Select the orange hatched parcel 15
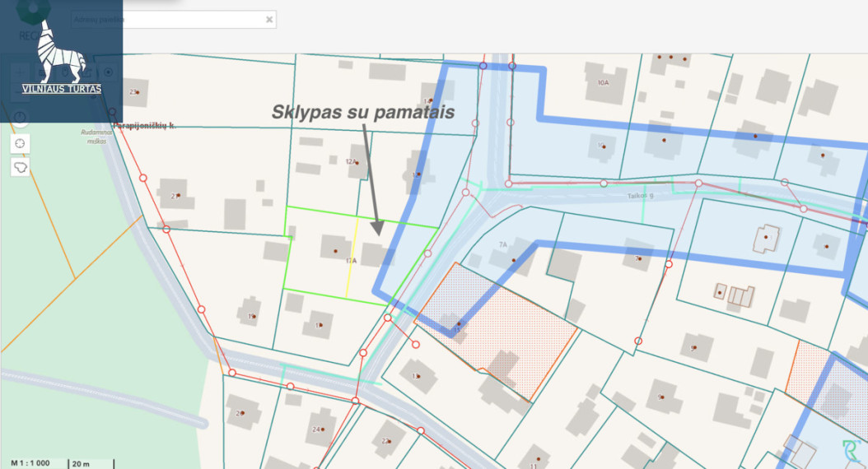868x469 pixels. click(496, 329)
